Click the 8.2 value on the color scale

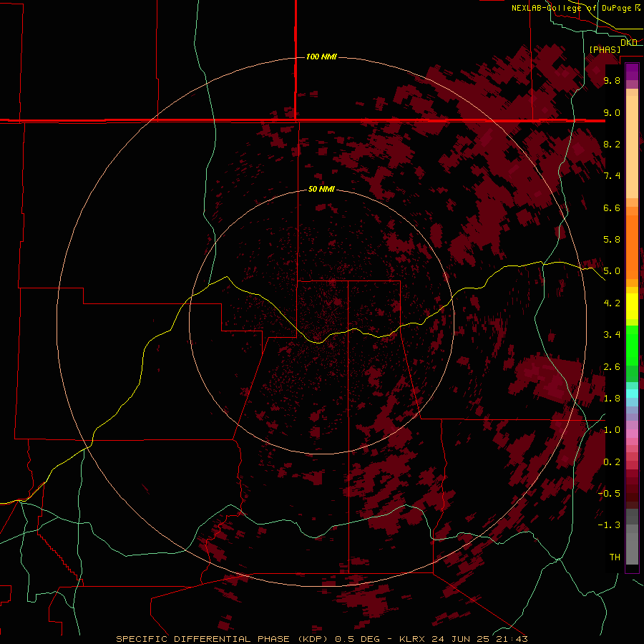612,144
